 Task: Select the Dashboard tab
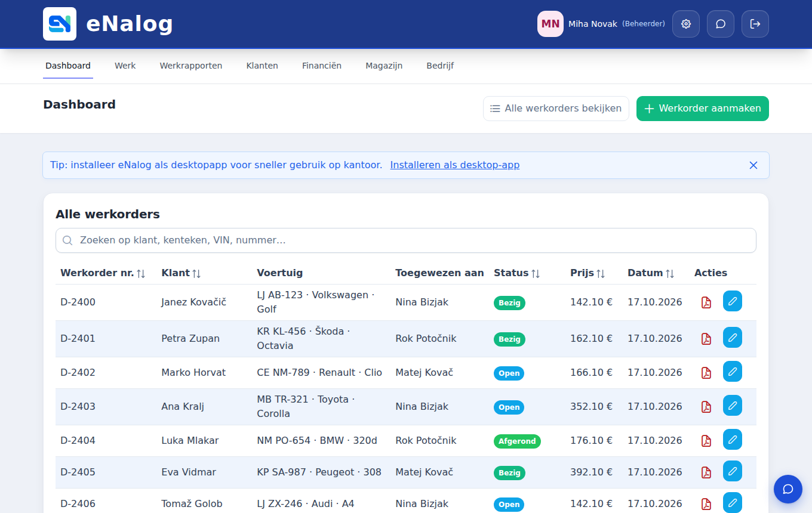point(68,66)
